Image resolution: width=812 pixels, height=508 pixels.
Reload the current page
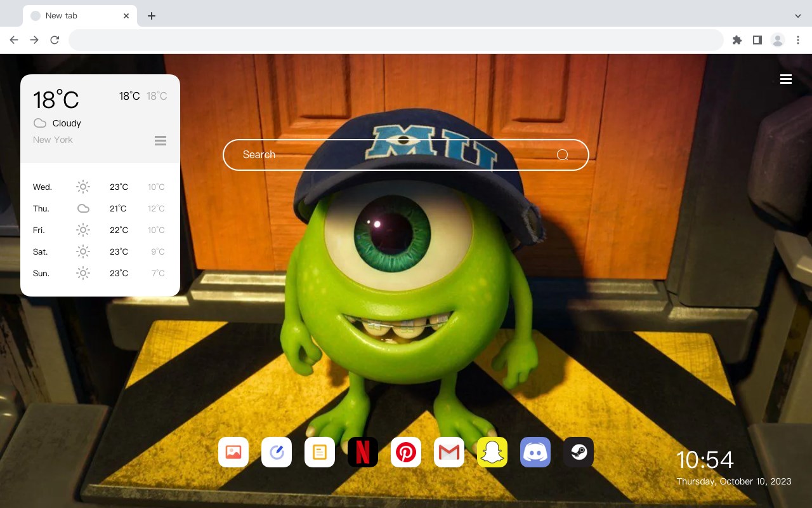[x=55, y=40]
